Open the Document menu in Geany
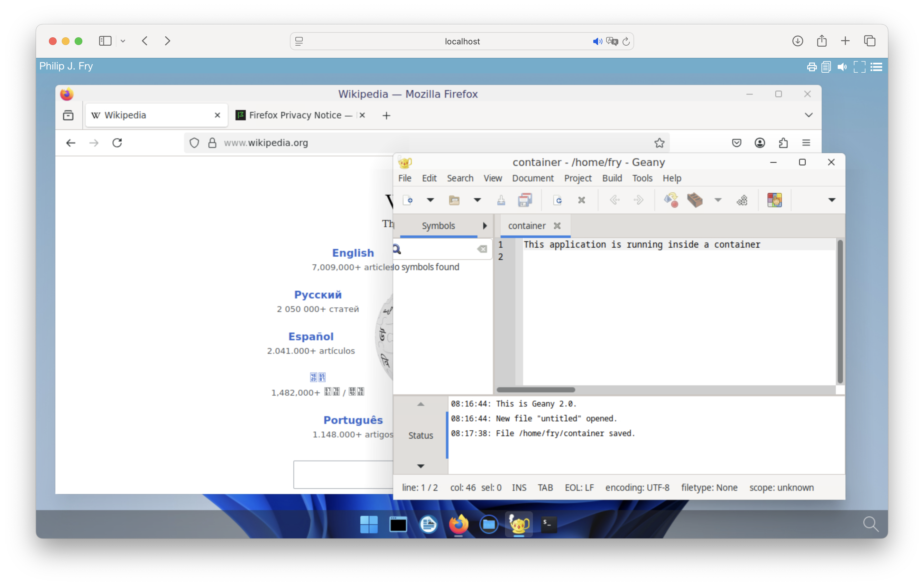924x586 pixels. click(533, 178)
